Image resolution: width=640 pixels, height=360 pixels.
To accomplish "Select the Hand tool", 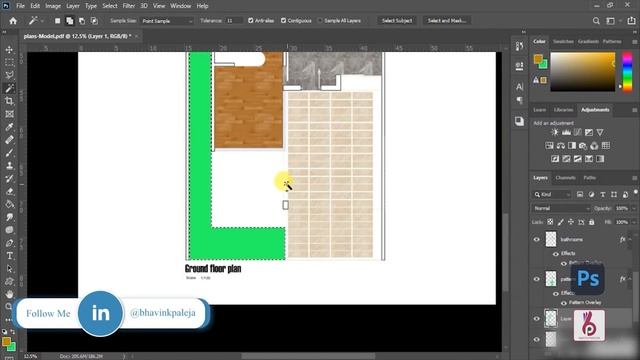I will click(9, 294).
